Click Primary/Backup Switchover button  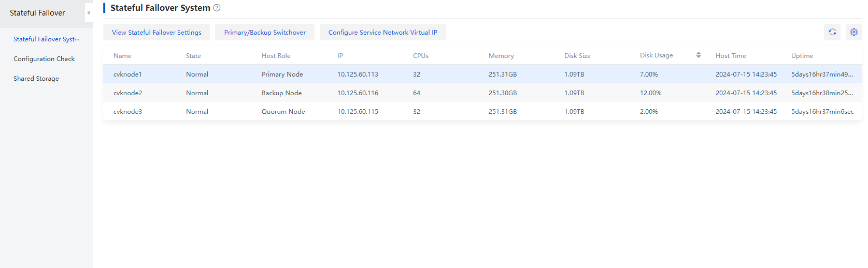click(265, 32)
